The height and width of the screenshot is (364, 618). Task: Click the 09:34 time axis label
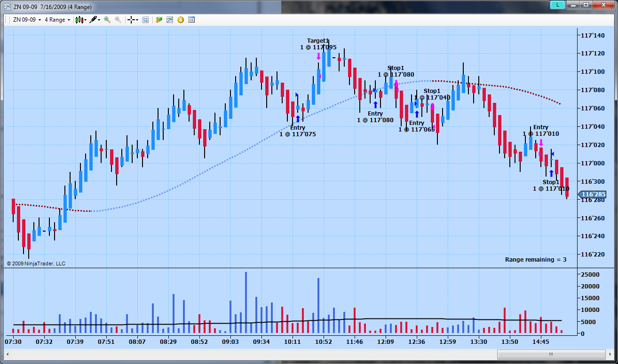point(261,342)
